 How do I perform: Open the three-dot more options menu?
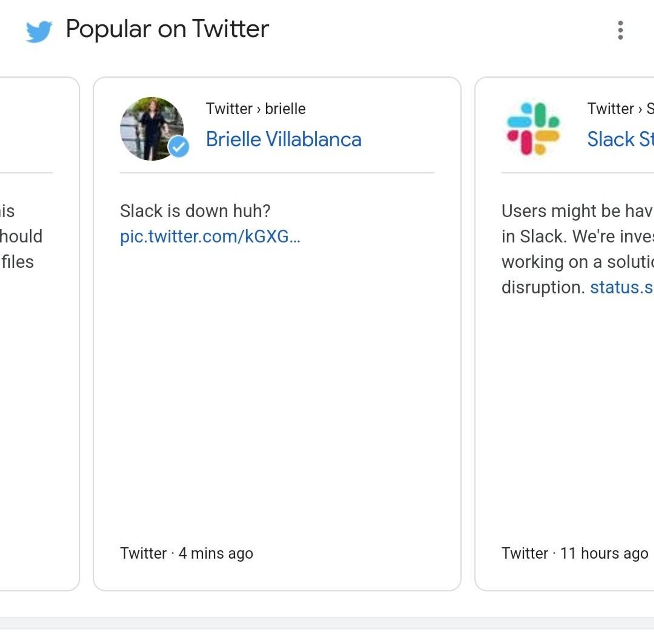pos(620,30)
